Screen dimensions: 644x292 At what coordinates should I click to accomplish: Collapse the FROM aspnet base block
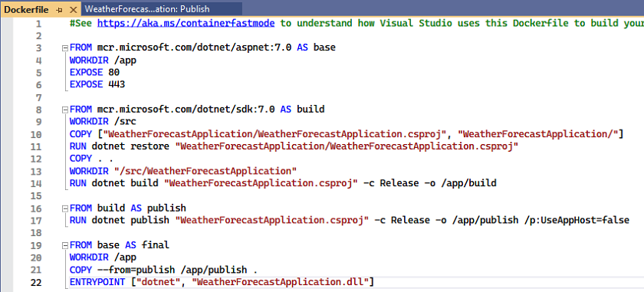pos(64,48)
